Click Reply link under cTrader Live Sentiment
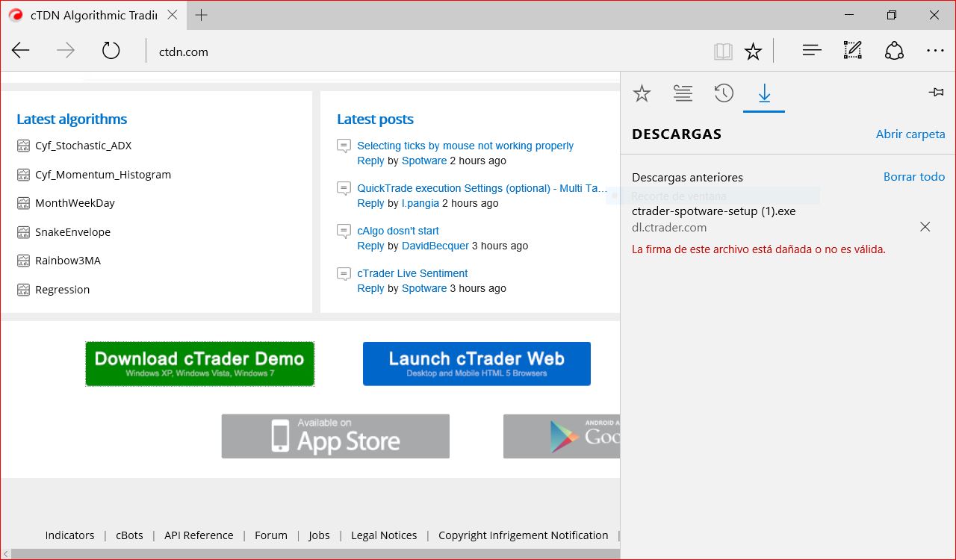Image resolution: width=956 pixels, height=560 pixels. point(370,288)
